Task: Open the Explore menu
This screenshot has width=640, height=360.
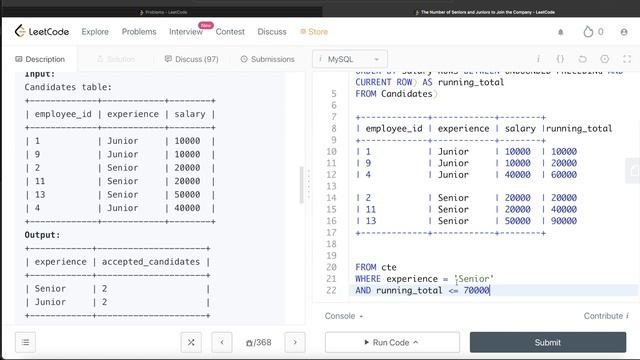Action: pyautogui.click(x=95, y=31)
